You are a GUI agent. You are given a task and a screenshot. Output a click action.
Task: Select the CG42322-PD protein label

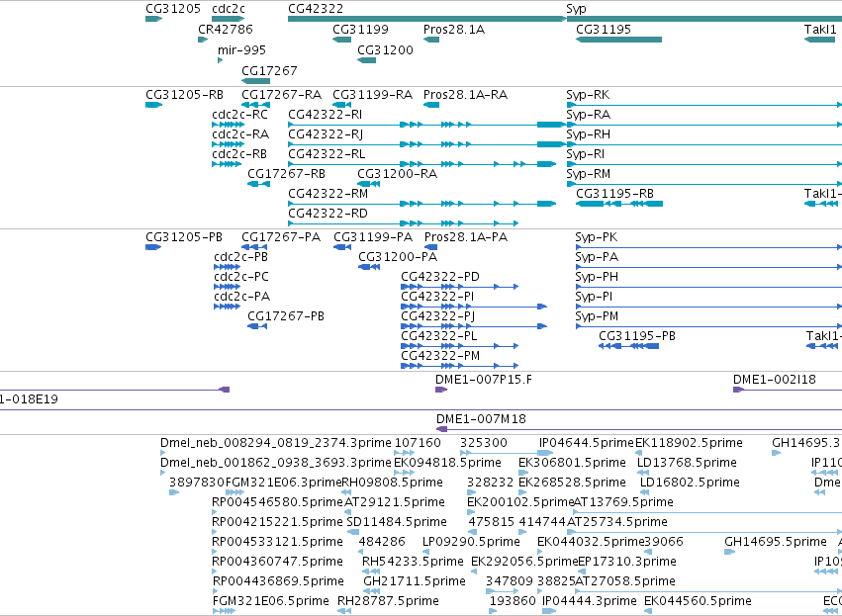pyautogui.click(x=440, y=277)
